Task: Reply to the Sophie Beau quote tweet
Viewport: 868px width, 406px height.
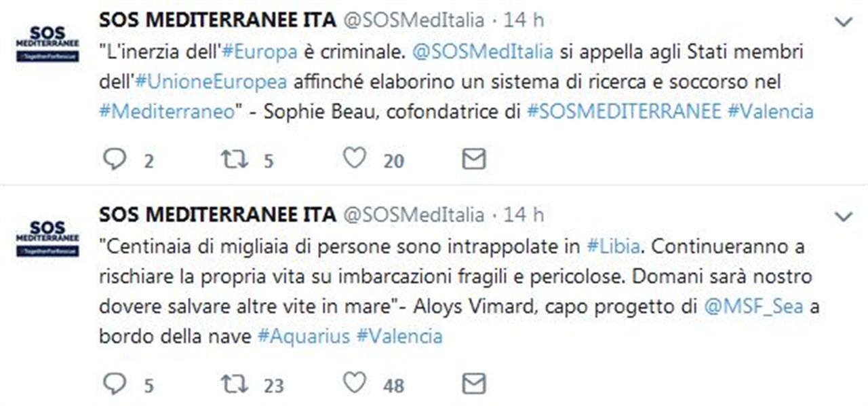Action: pyautogui.click(x=115, y=159)
